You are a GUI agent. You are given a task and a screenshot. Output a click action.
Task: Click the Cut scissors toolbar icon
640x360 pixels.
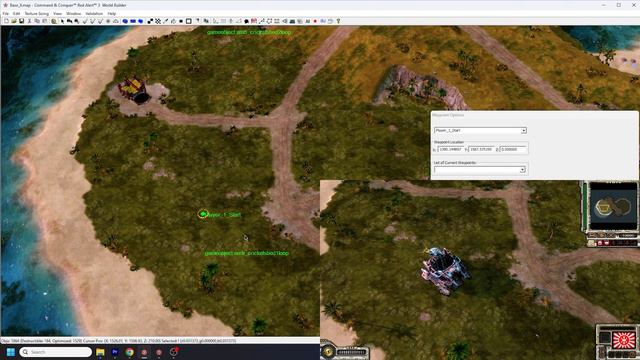tap(29, 21)
